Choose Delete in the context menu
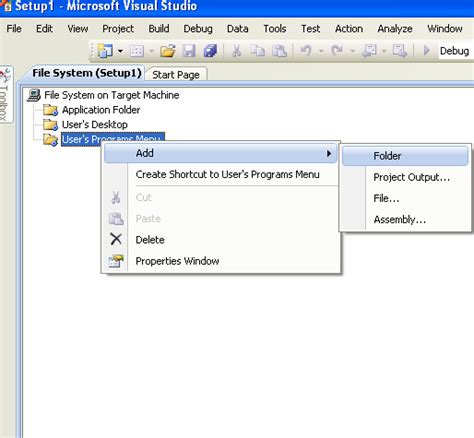474x438 pixels. [220, 240]
